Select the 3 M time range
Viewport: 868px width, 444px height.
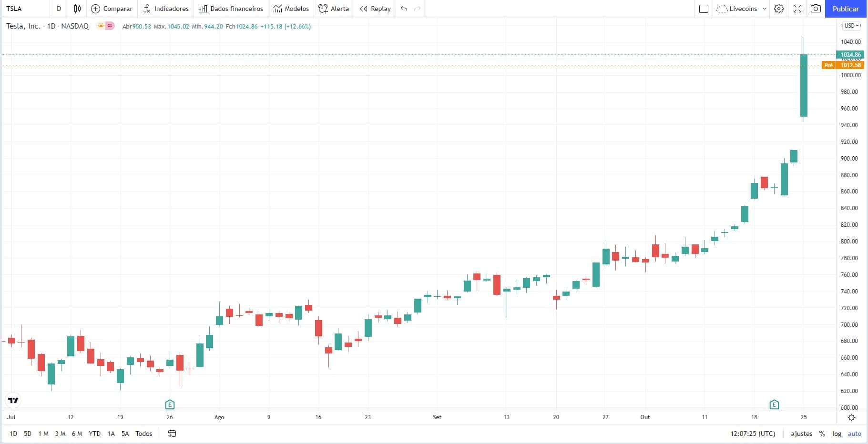pyautogui.click(x=60, y=434)
